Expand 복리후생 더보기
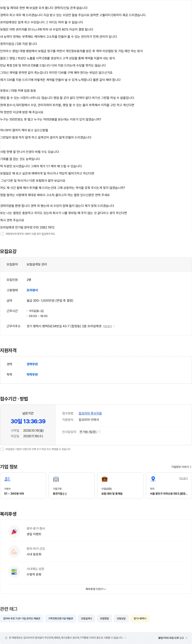Image resolution: width=192 pixels, height=644 pixels. [x=96, y=589]
